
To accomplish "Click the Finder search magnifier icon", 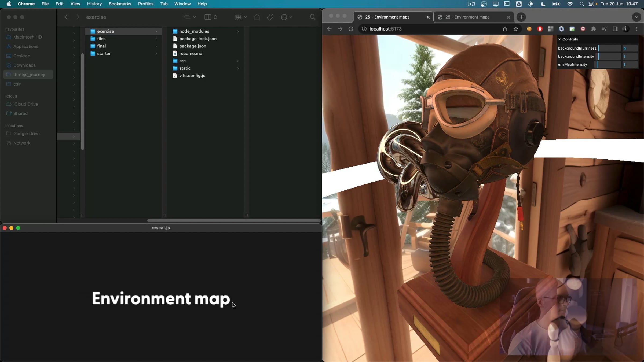I will point(313,17).
